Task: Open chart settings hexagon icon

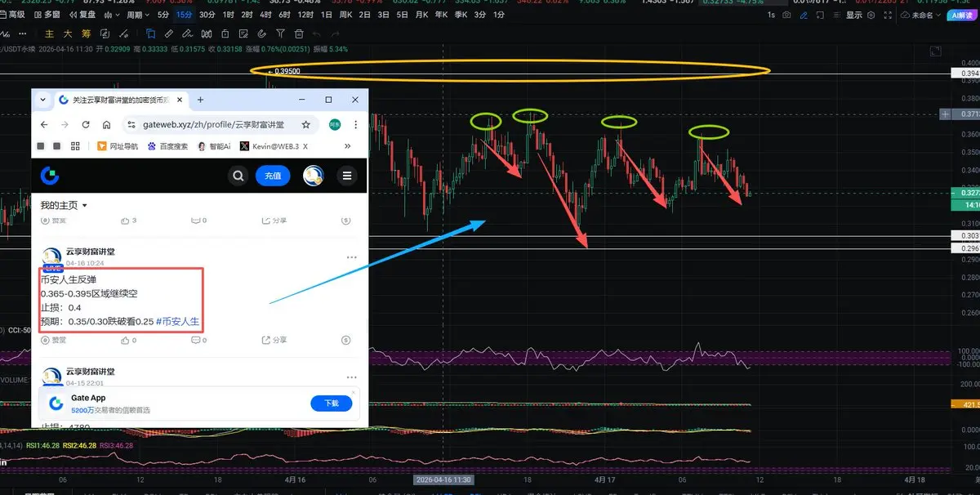Action: coord(871,15)
